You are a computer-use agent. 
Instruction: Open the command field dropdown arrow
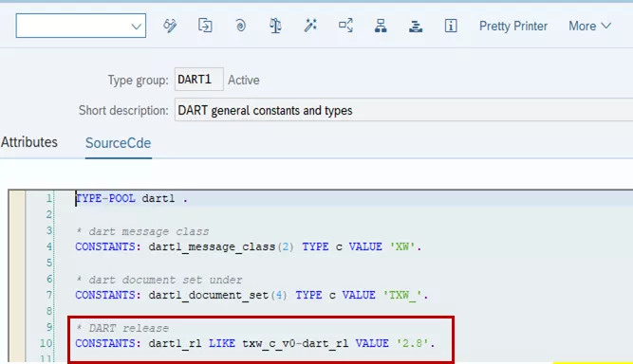(x=136, y=27)
